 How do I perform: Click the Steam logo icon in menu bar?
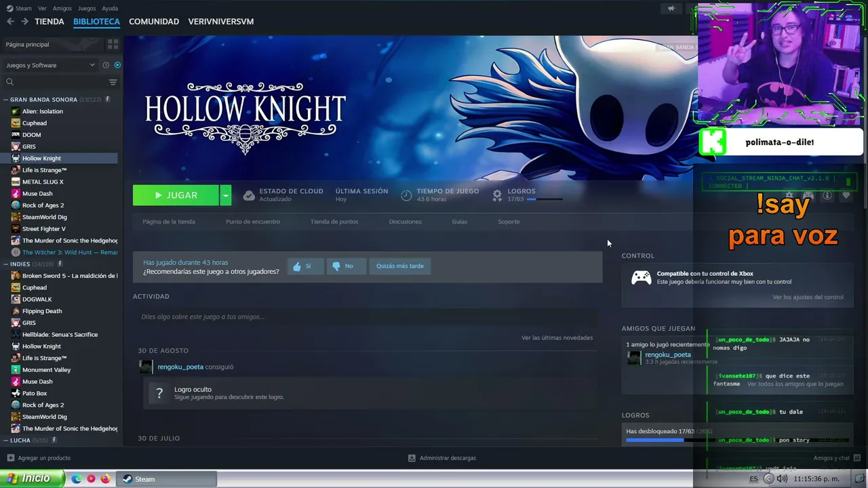click(9, 8)
